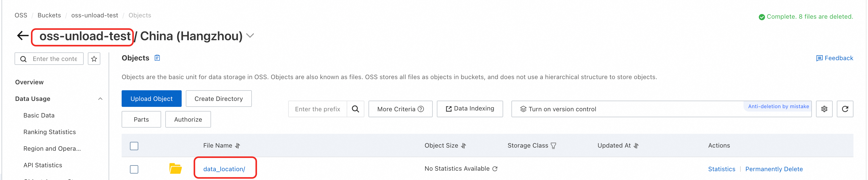
Task: Select Ranking Statistics in sidebar
Action: pos(50,132)
